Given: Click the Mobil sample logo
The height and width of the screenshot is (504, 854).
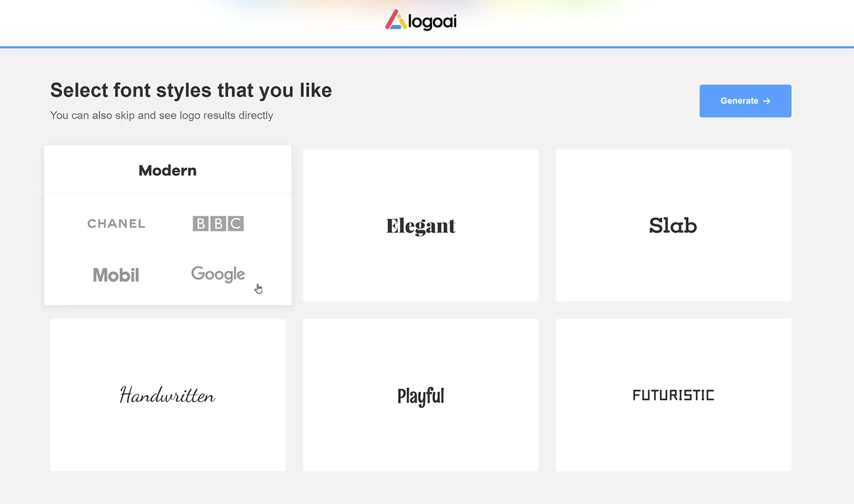Looking at the screenshot, I should click(x=116, y=275).
